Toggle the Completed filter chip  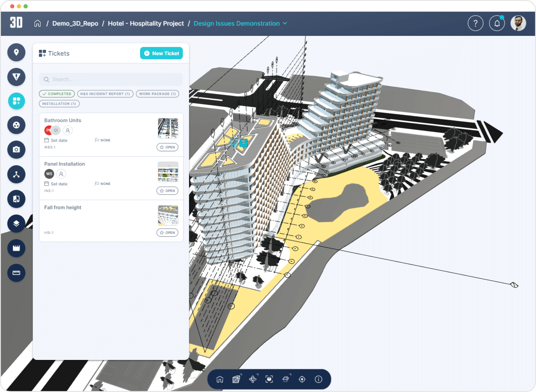[x=56, y=94]
